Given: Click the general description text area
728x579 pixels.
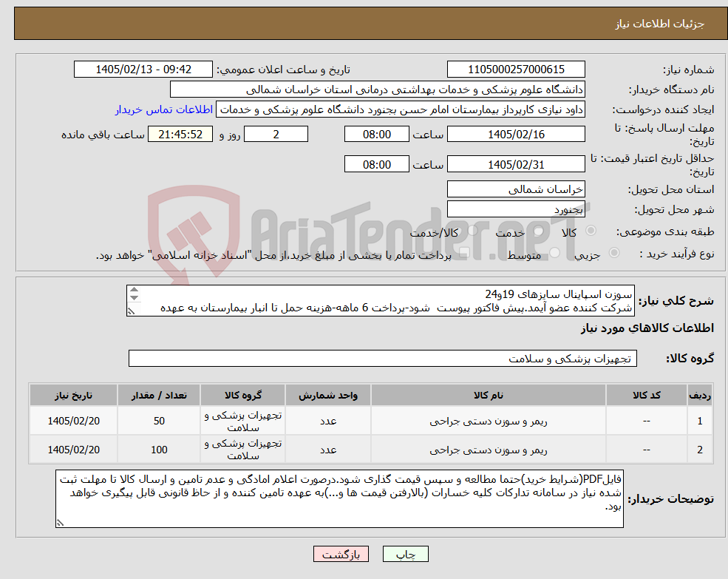Looking at the screenshot, I should [380, 301].
